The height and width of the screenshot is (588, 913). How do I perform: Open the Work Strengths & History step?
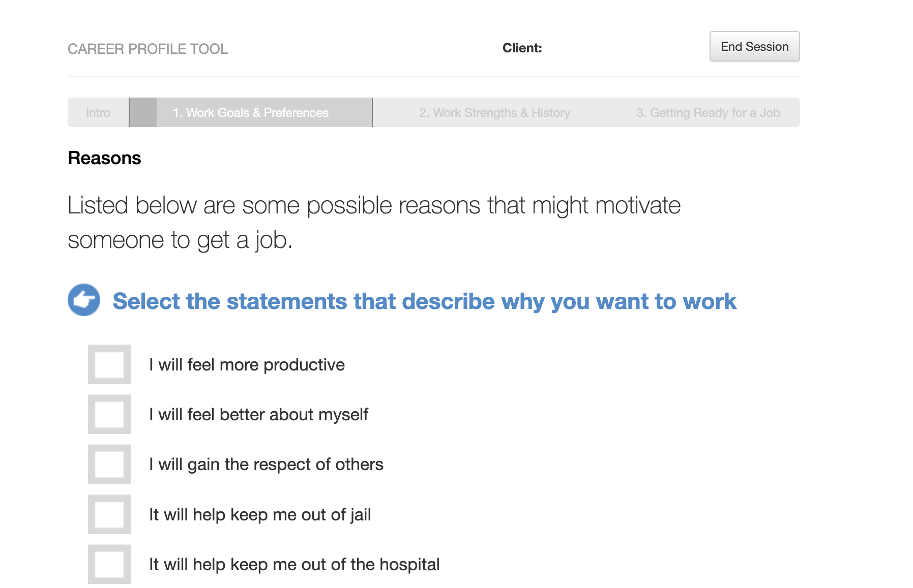[x=494, y=113]
